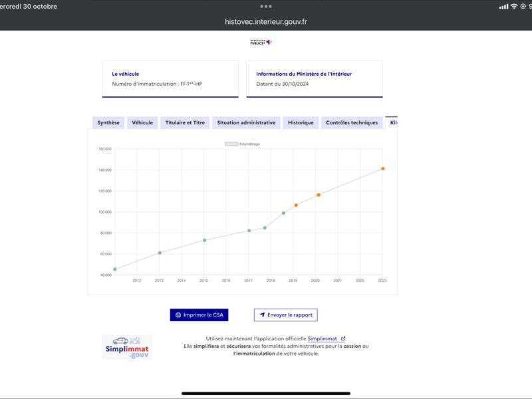Click the green data point at 2017
532x399 pixels.
tap(249, 231)
